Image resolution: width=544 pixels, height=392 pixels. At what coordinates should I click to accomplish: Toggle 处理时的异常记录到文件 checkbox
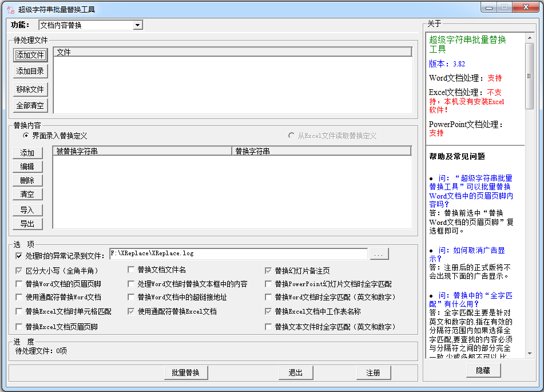point(19,256)
